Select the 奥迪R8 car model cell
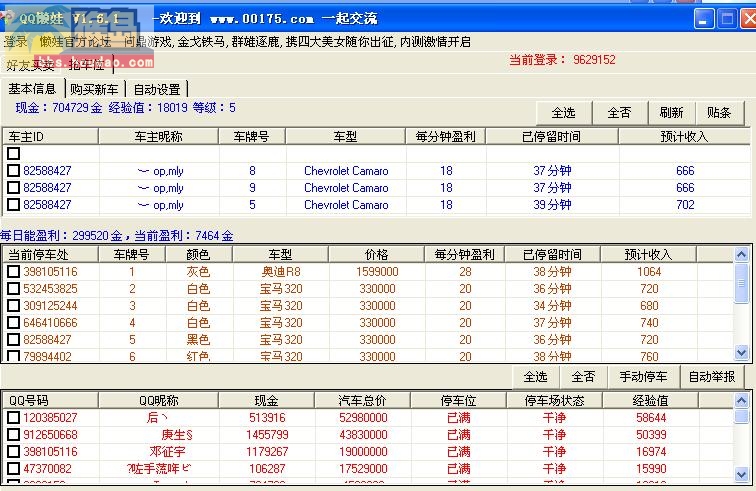 281,272
